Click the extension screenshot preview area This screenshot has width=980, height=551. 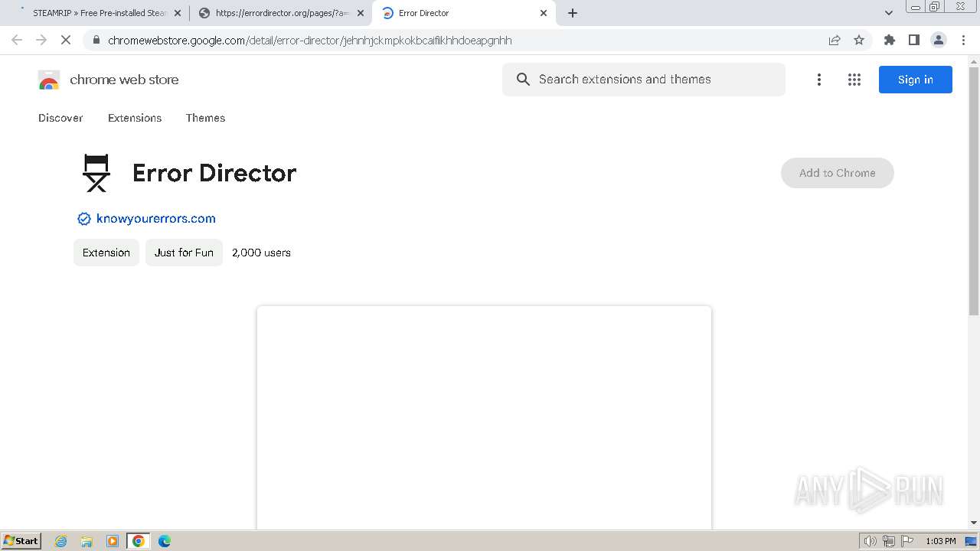point(484,418)
